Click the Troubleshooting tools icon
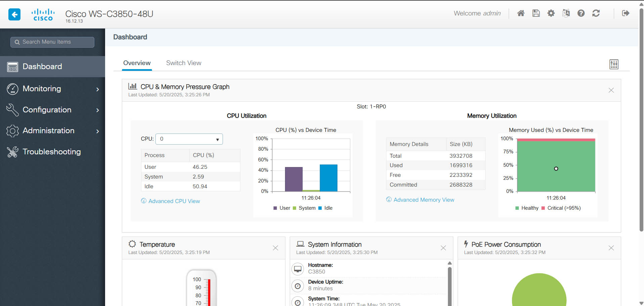Image resolution: width=644 pixels, height=306 pixels. tap(13, 152)
